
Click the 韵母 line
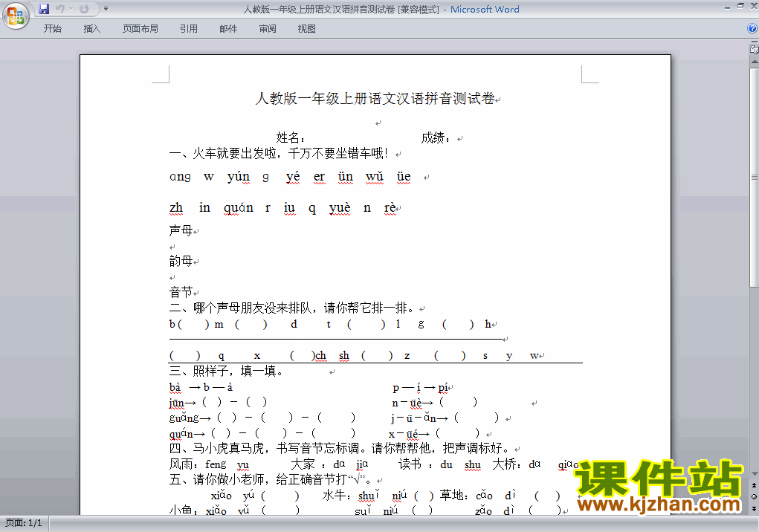coord(181,261)
